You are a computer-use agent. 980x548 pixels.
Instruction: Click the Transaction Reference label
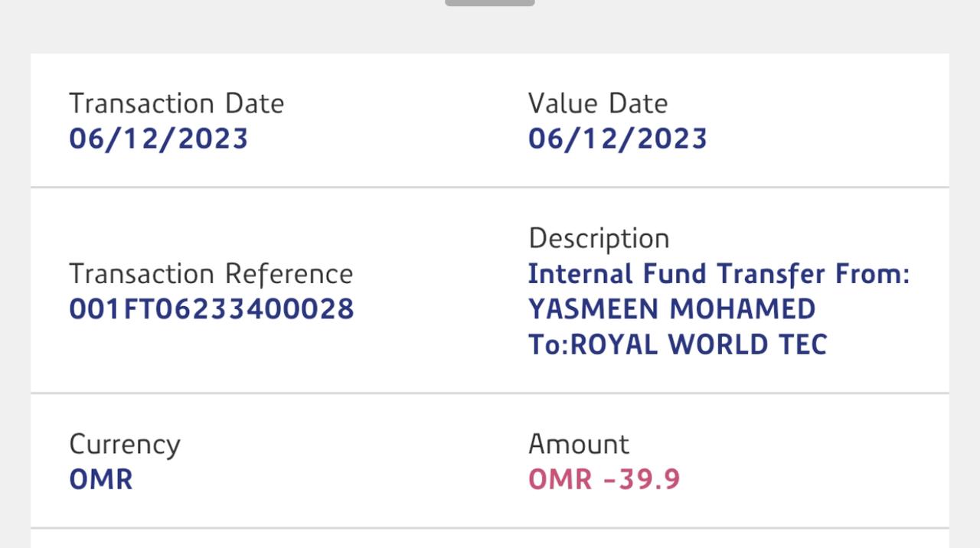211,274
